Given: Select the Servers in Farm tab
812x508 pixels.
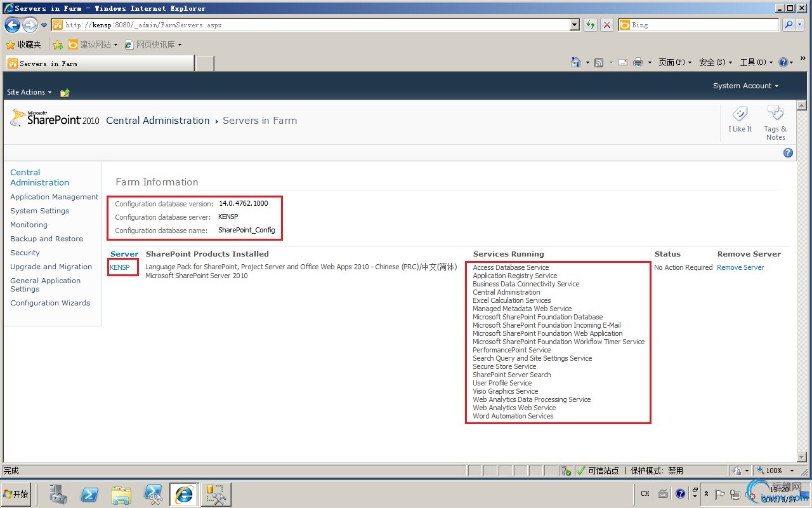Looking at the screenshot, I should coord(100,63).
